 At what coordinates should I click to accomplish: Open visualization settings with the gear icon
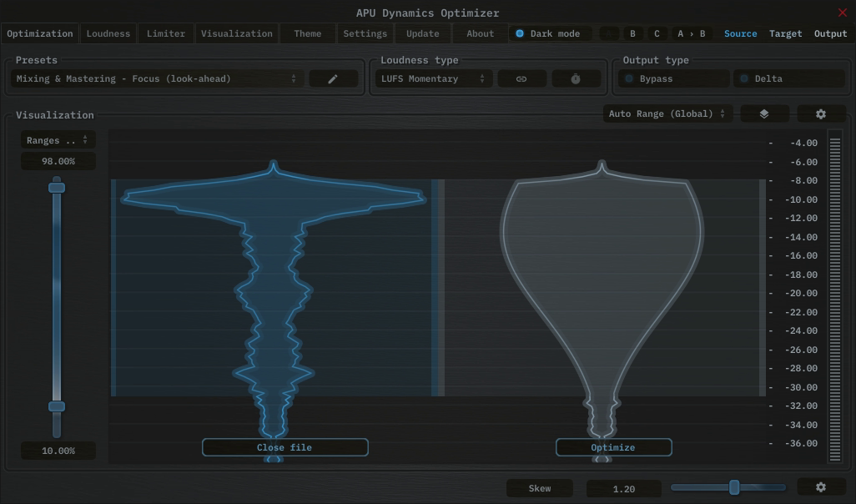click(x=821, y=113)
